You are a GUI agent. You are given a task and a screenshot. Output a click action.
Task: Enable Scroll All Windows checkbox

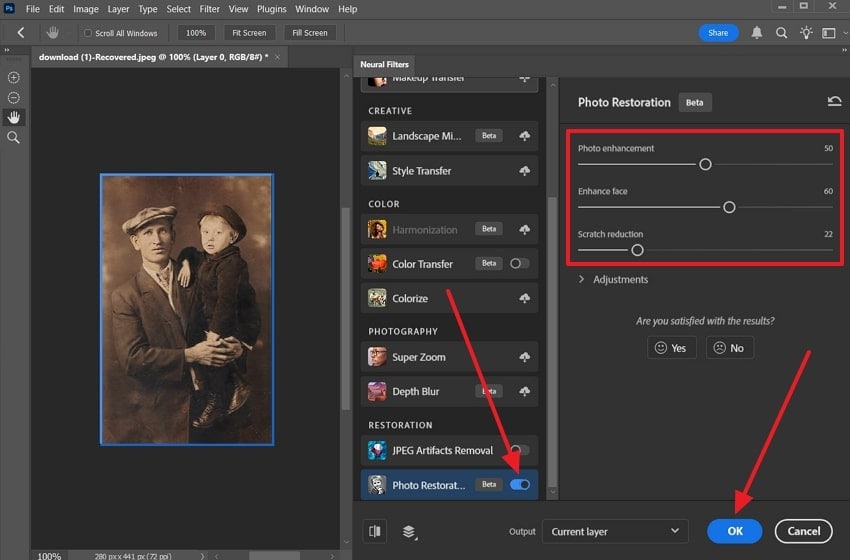tap(88, 33)
